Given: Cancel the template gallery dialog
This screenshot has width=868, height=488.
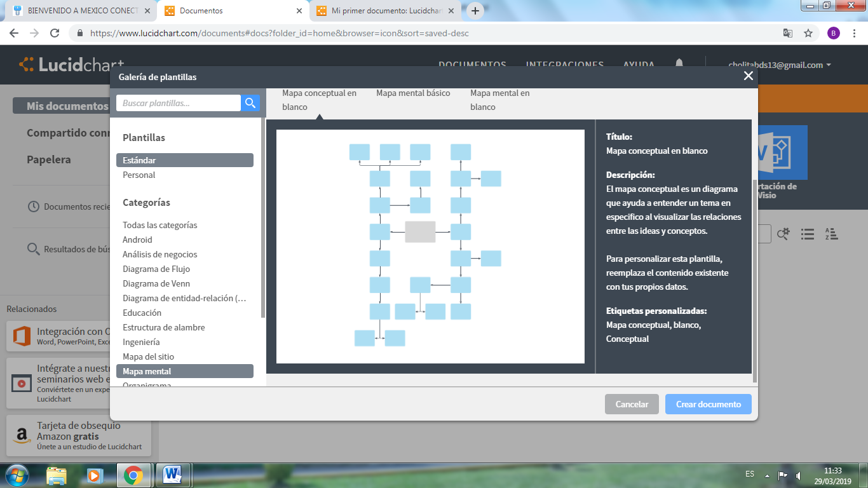Looking at the screenshot, I should (x=632, y=403).
